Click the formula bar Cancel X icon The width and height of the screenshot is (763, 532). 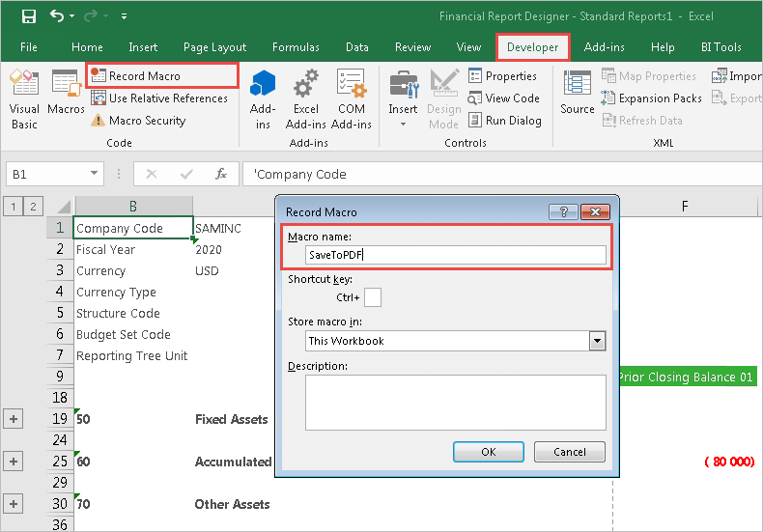click(x=152, y=174)
